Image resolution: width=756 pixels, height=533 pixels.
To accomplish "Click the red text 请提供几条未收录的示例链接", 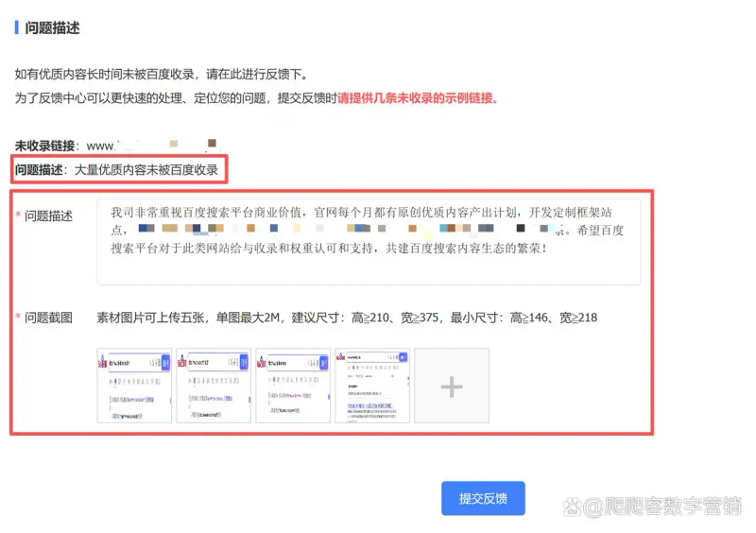I will (x=418, y=98).
